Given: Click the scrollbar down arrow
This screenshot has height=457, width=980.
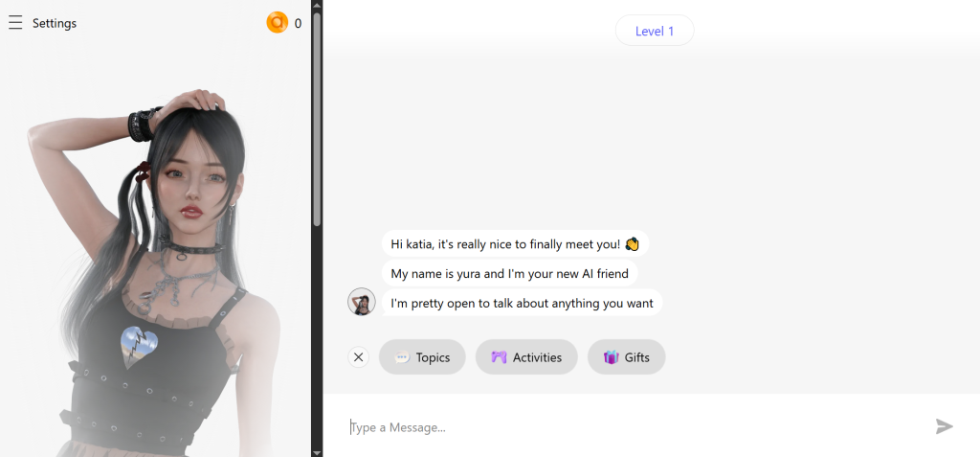Looking at the screenshot, I should (x=317, y=452).
